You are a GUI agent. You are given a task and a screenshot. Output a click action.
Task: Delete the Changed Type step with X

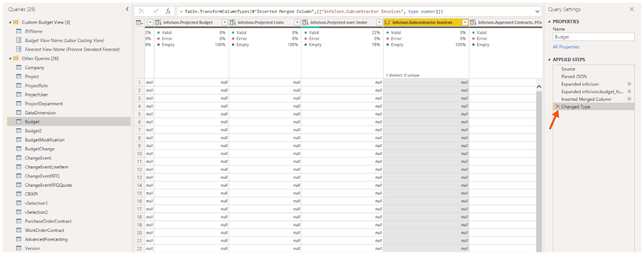click(x=557, y=107)
